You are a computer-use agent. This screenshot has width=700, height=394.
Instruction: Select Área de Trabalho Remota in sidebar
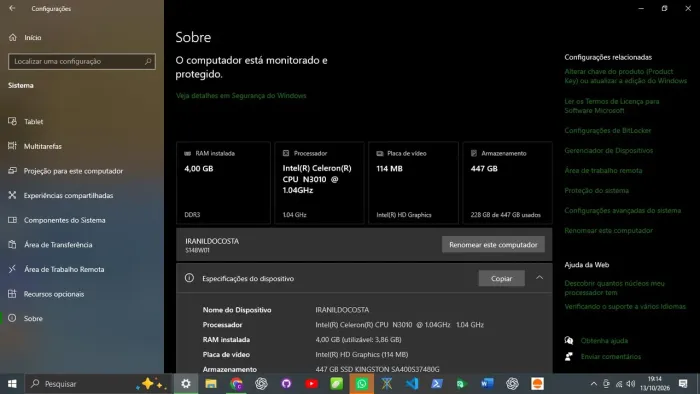[x=64, y=269]
